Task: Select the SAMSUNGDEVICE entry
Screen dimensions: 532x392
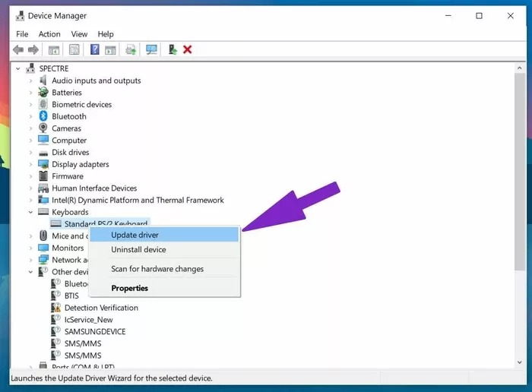Action: pyautogui.click(x=94, y=331)
